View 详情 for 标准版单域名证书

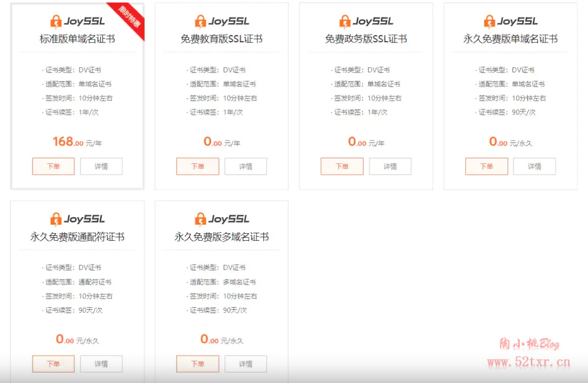coord(101,166)
